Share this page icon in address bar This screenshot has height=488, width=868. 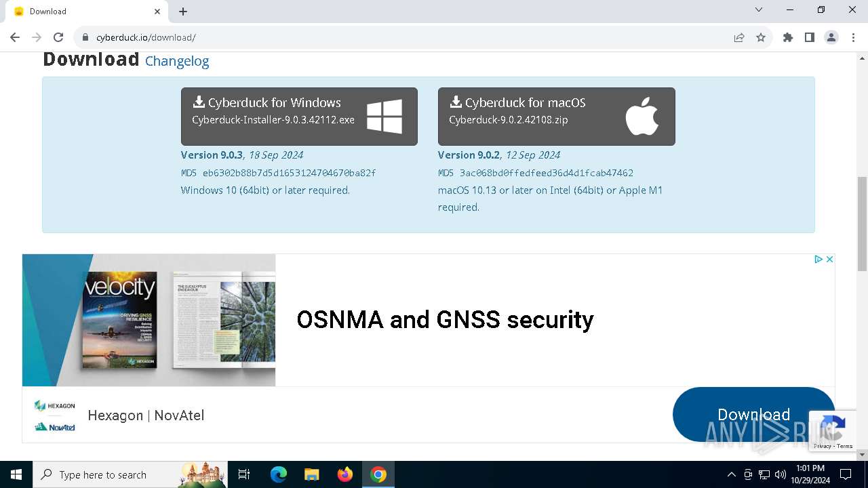click(739, 38)
